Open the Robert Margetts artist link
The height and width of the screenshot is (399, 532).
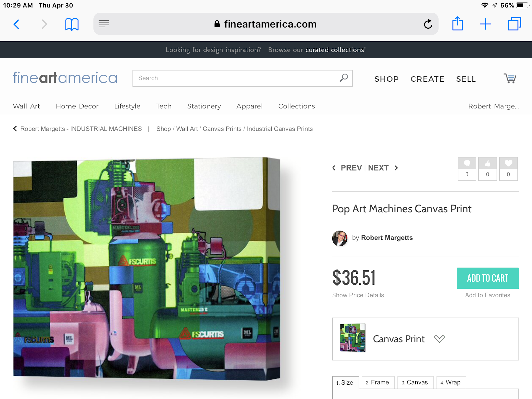387,238
